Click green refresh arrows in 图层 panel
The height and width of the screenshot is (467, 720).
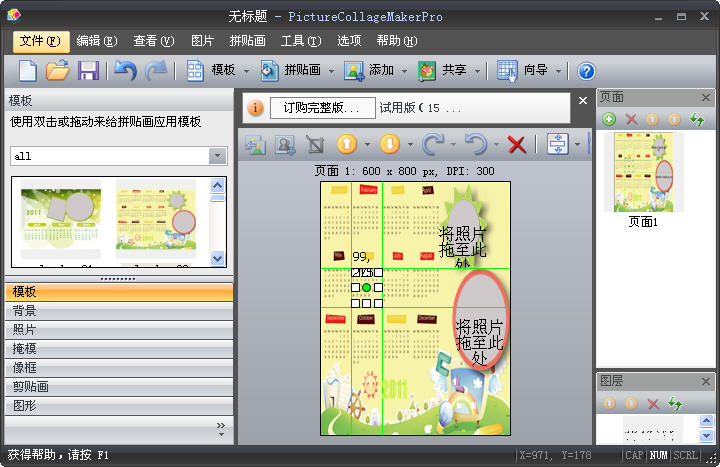[675, 404]
